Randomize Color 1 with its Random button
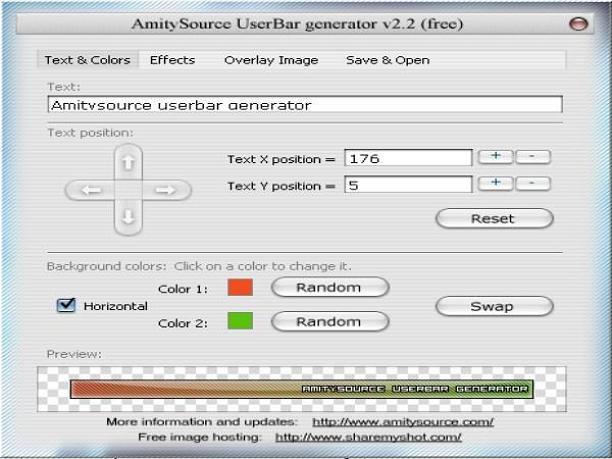The height and width of the screenshot is (459, 612). click(330, 288)
